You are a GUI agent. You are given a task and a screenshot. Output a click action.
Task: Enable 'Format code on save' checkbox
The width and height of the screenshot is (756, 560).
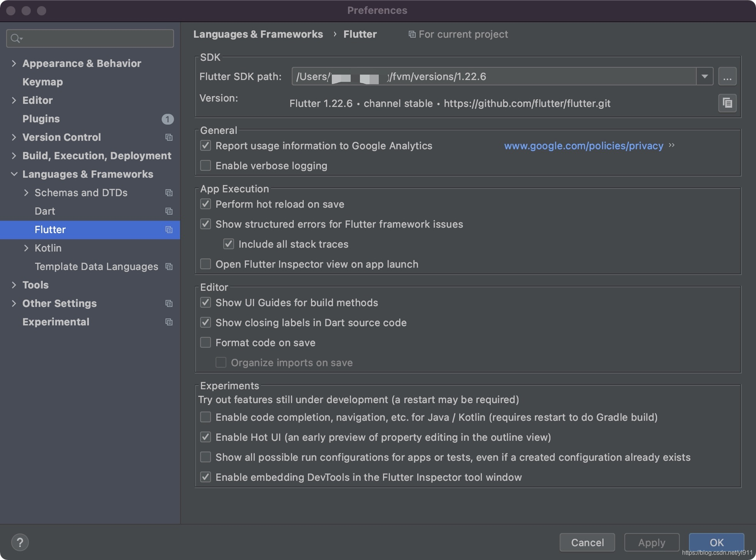click(x=207, y=342)
